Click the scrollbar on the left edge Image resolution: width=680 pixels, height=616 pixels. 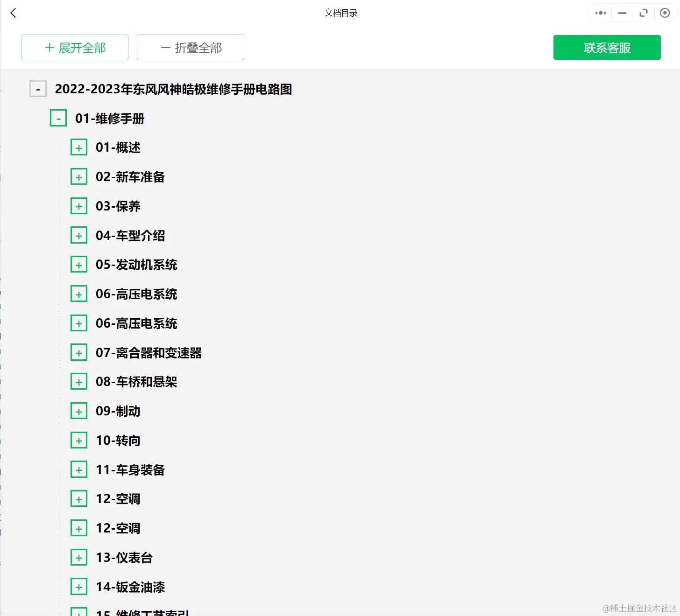[x=2, y=327]
